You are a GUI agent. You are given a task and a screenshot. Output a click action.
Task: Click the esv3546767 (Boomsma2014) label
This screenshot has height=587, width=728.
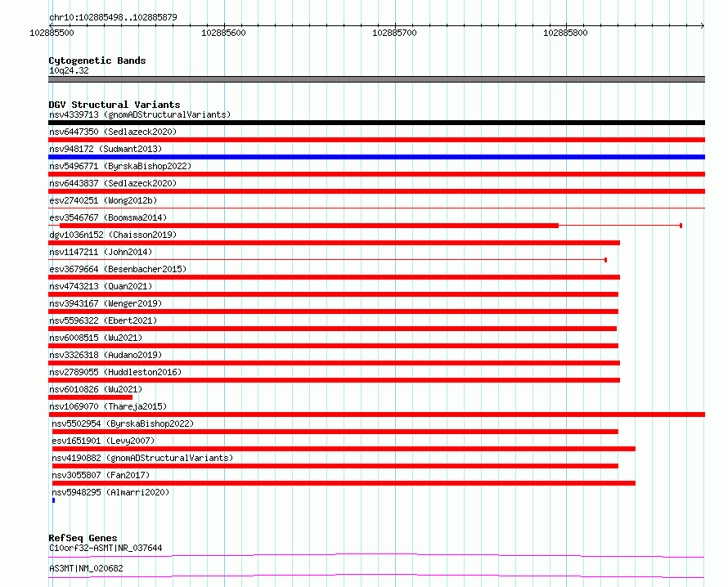pos(108,217)
